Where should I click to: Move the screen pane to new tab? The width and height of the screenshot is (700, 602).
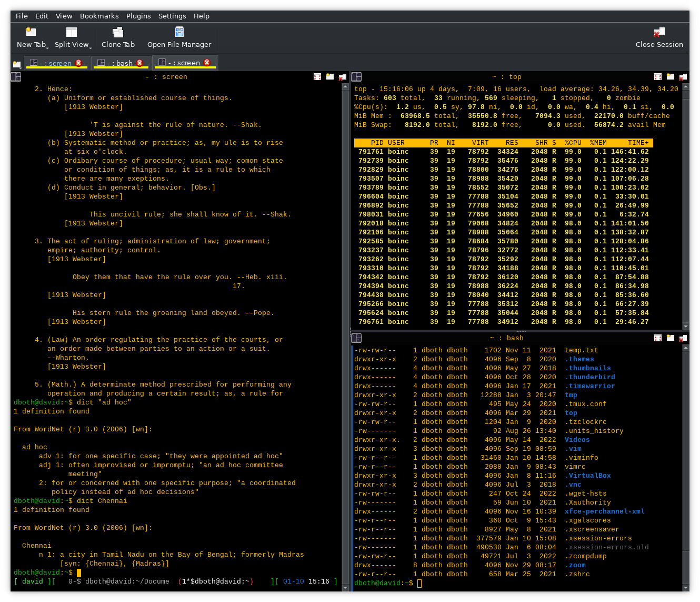pos(330,77)
